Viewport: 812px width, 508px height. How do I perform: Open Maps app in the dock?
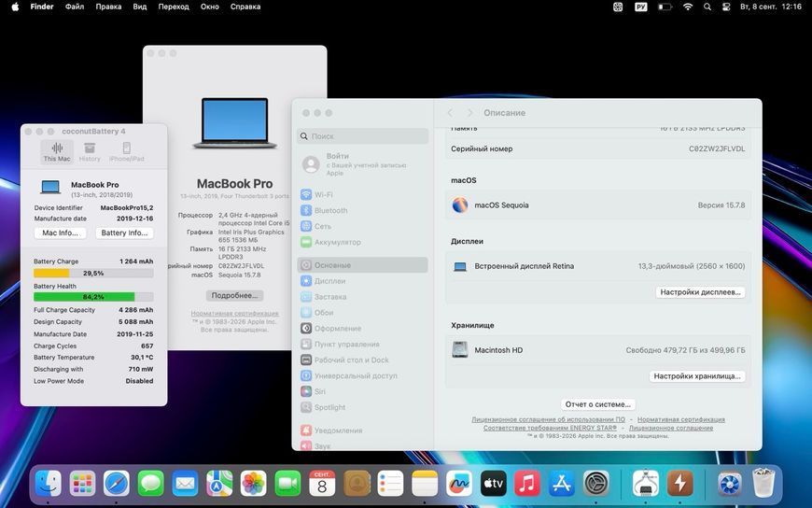tap(219, 484)
